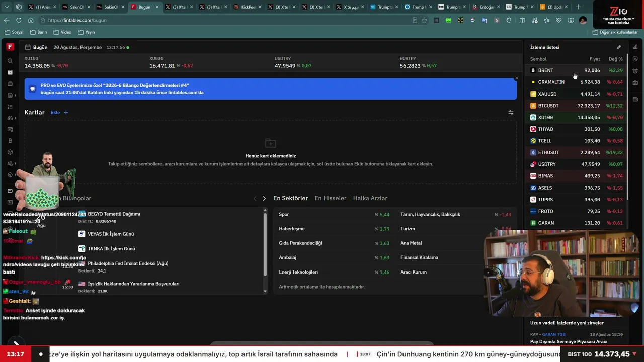
Task: Open BTCUSDT in the watchlist
Action: coord(577,106)
